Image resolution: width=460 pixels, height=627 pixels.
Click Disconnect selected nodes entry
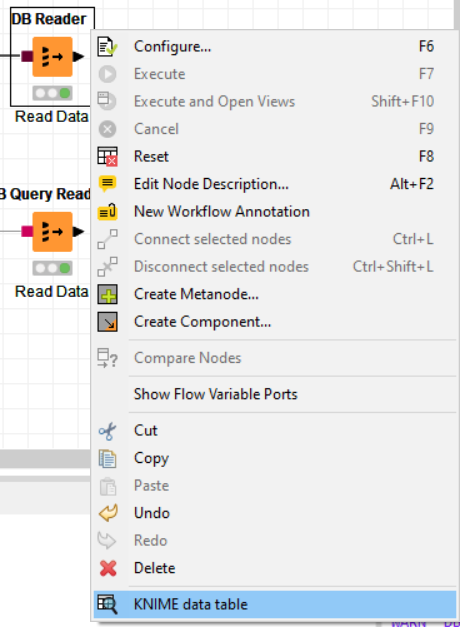(274, 267)
